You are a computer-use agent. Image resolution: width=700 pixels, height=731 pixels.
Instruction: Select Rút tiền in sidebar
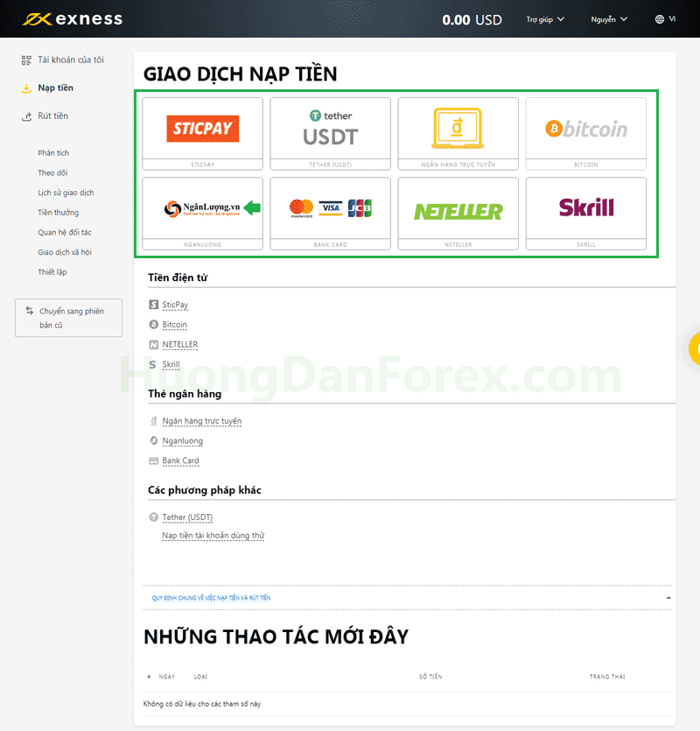tap(52, 116)
